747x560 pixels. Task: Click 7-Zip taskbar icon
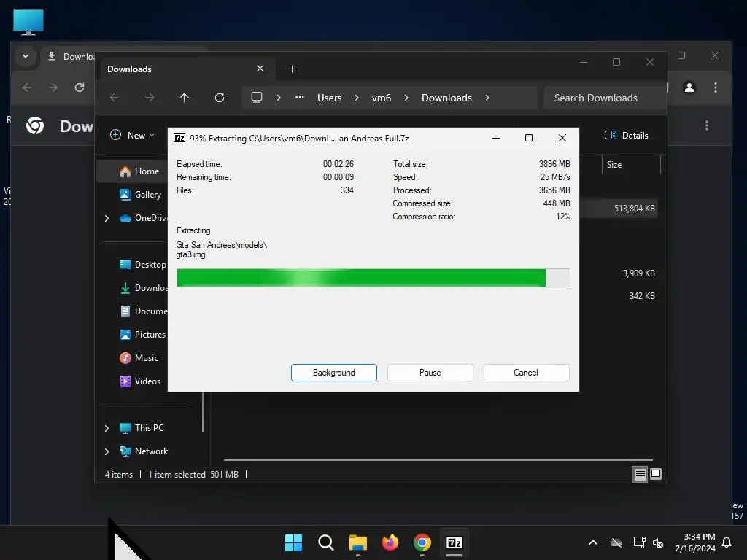pos(454,542)
